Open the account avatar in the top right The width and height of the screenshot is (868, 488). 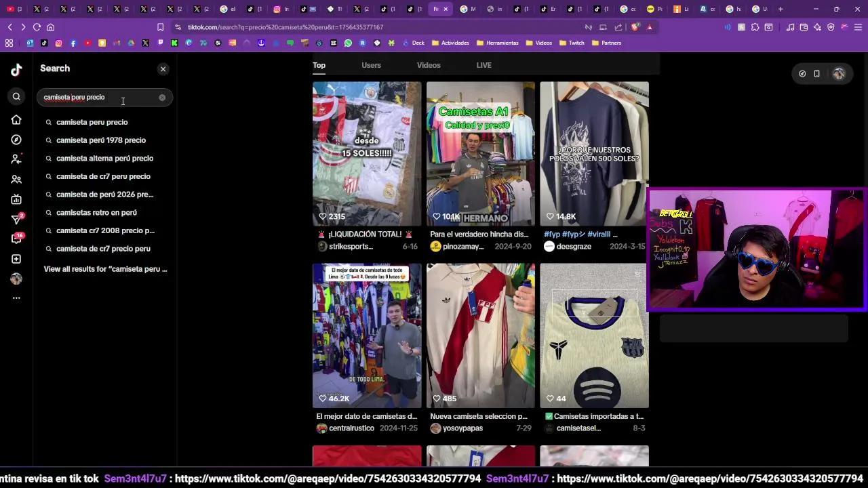pyautogui.click(x=839, y=74)
